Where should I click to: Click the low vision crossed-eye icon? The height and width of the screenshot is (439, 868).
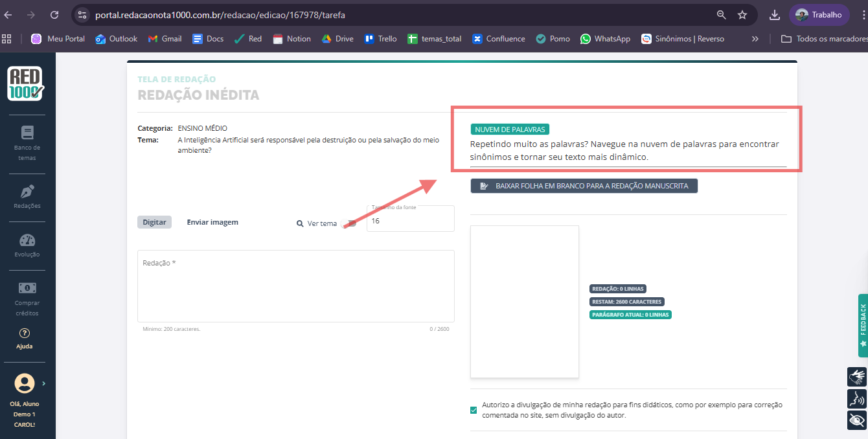tap(857, 420)
